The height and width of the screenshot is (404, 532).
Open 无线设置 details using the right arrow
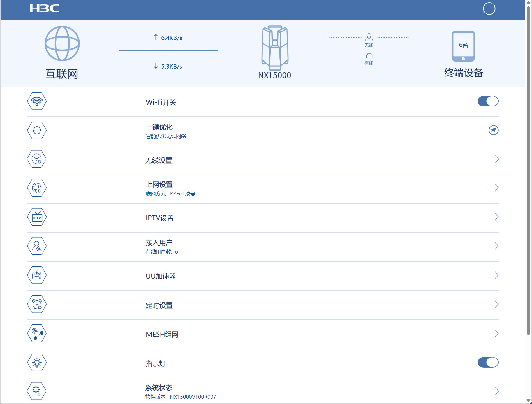(x=497, y=159)
